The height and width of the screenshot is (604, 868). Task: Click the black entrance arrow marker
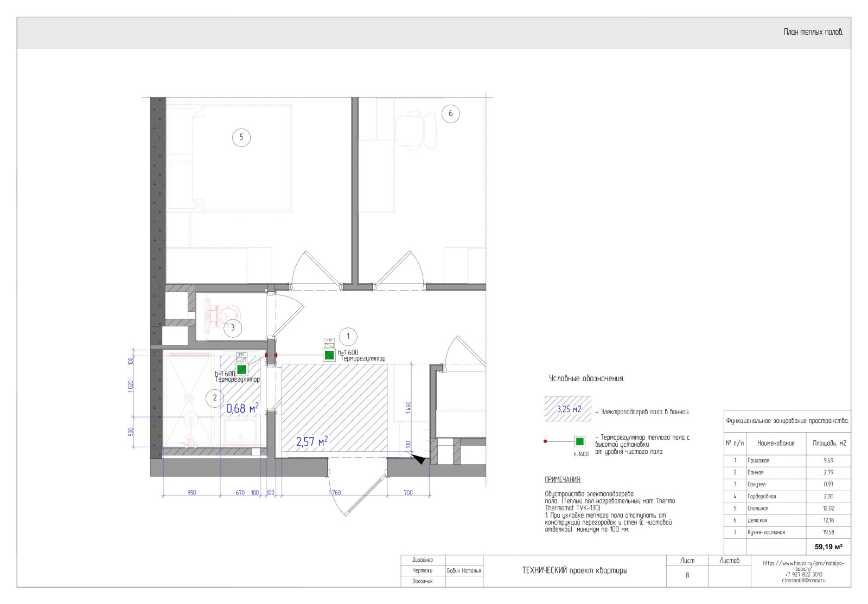click(419, 459)
